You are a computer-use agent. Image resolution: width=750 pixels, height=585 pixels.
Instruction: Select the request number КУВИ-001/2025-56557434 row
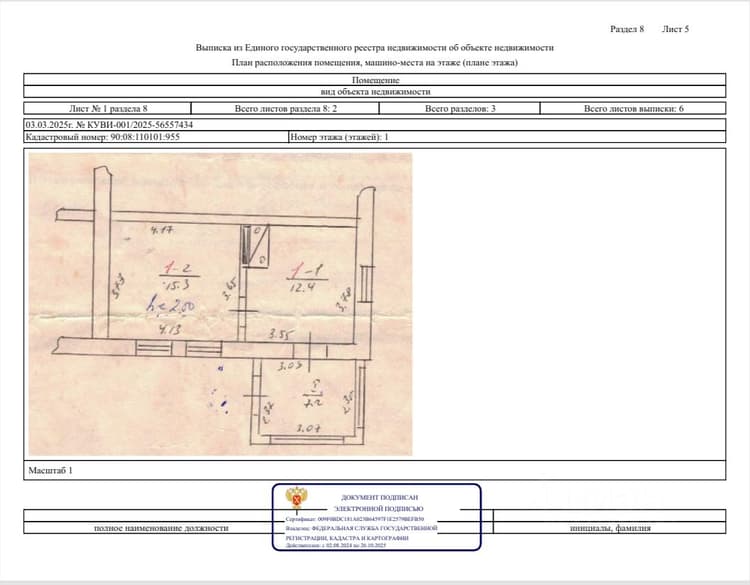pyautogui.click(x=375, y=125)
